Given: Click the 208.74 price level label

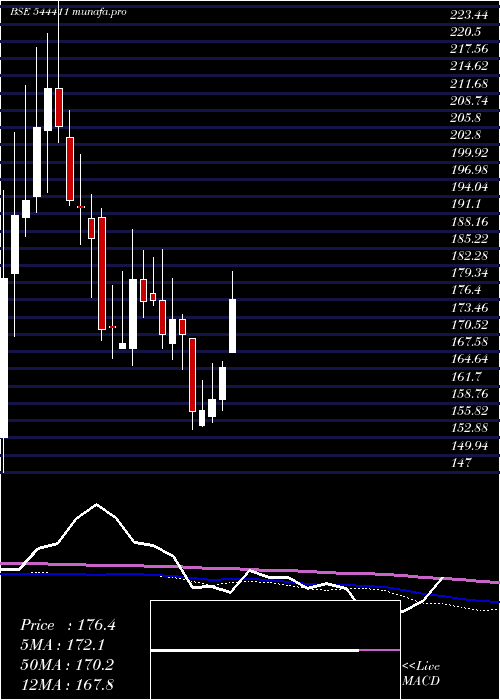Looking at the screenshot, I should pos(469,101).
